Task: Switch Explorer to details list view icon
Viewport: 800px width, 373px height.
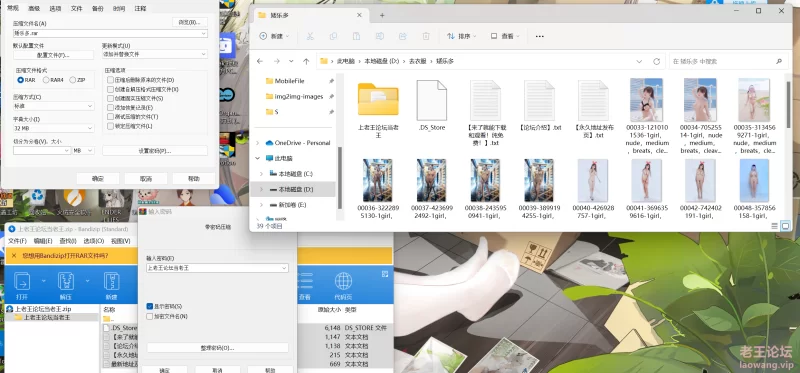Action: 774,226
